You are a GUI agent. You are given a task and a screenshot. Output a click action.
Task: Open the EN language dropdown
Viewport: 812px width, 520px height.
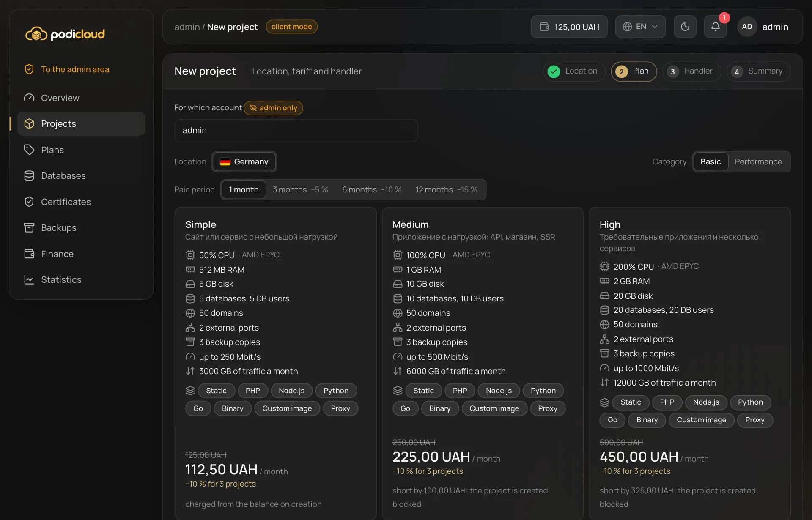pyautogui.click(x=640, y=27)
